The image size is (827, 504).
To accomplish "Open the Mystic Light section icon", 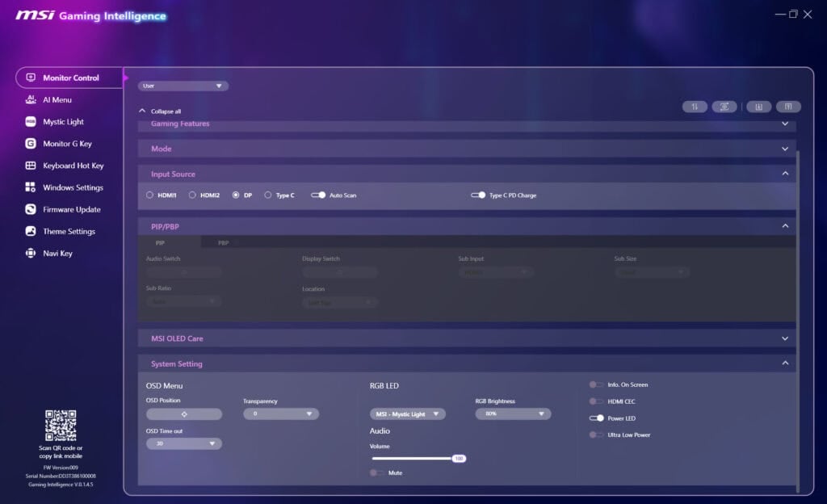I will pos(31,122).
